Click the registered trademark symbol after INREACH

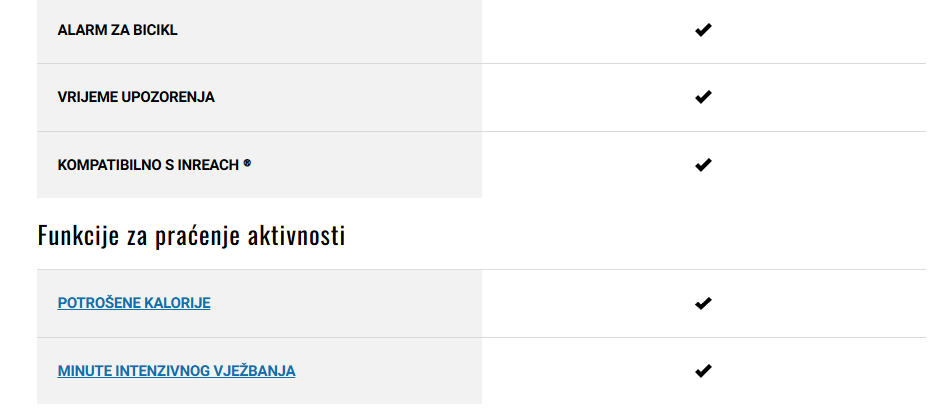tap(247, 163)
